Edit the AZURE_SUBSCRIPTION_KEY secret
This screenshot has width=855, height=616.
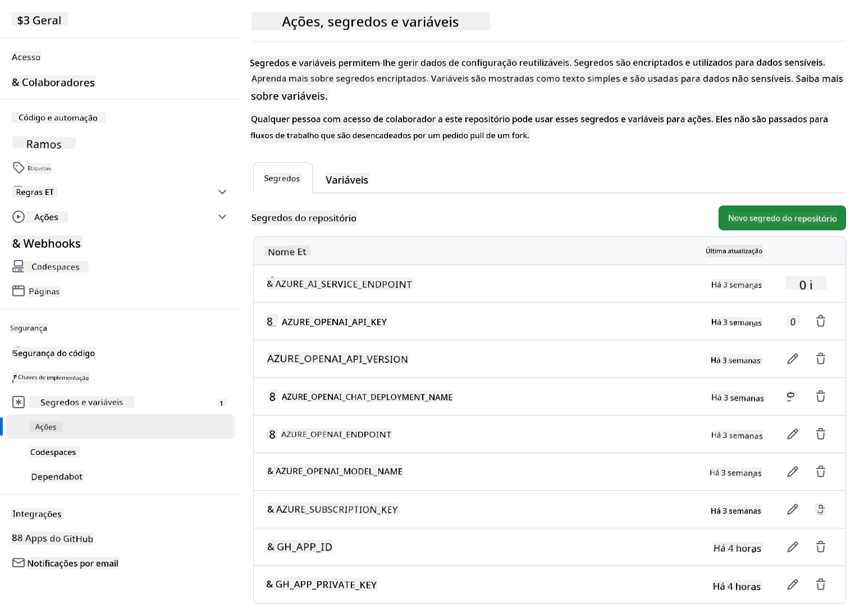(793, 509)
